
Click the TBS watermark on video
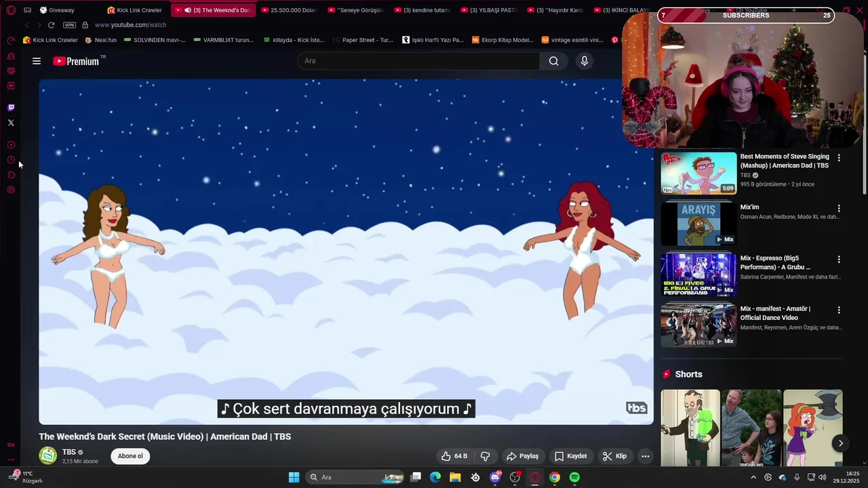pos(636,407)
